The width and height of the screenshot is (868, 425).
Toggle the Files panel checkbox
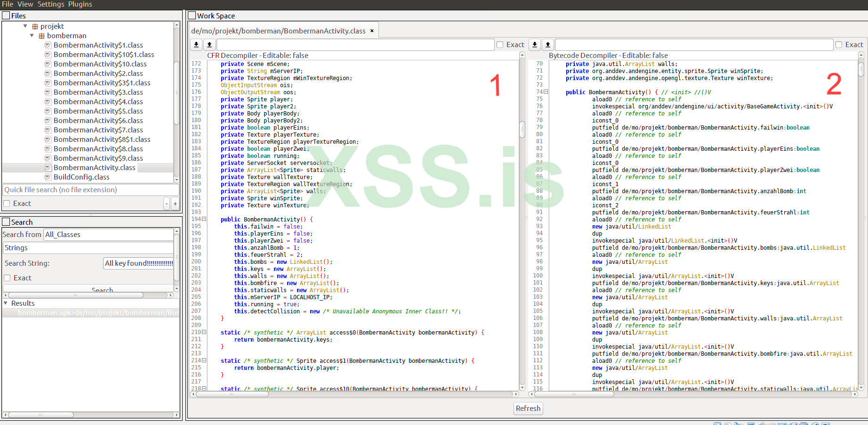click(6, 16)
